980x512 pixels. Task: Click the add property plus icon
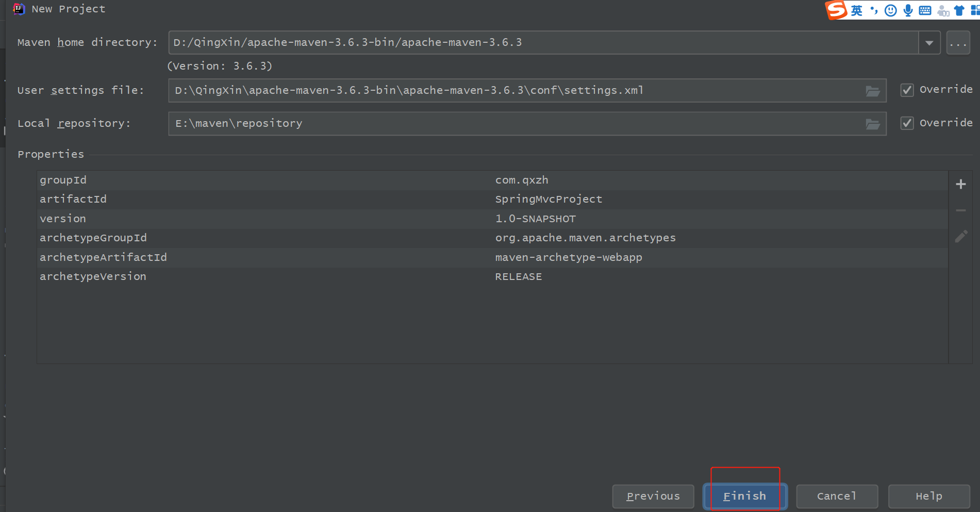point(960,184)
